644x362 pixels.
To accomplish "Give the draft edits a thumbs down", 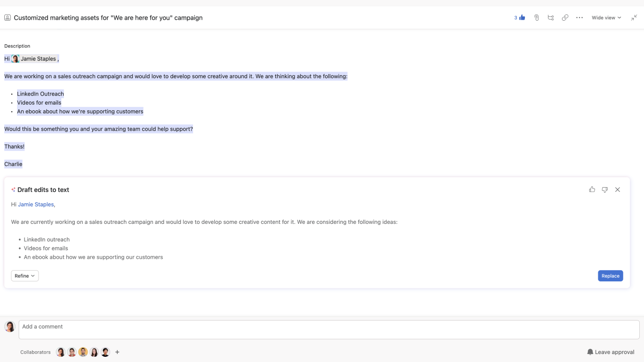I will [x=604, y=189].
